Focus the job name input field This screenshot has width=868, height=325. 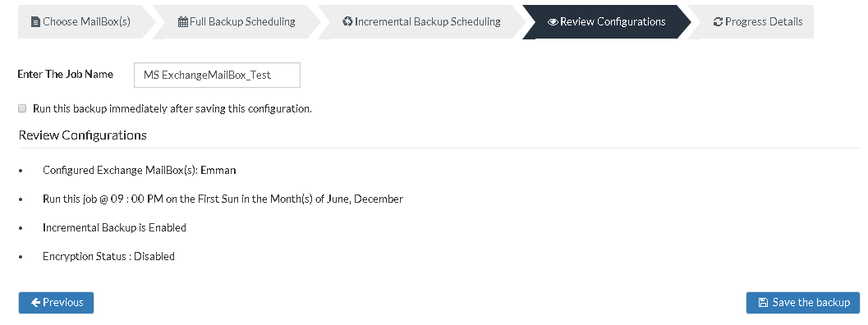tap(217, 75)
